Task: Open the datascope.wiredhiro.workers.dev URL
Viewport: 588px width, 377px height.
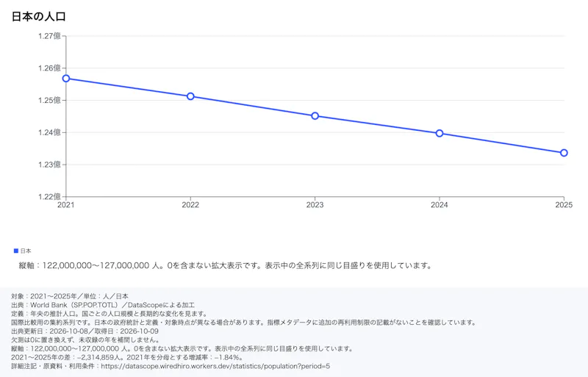Action: click(x=215, y=366)
